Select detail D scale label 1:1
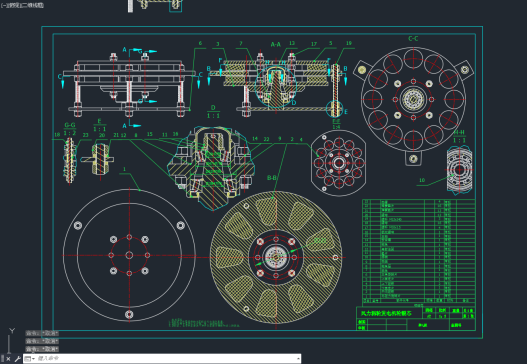Image resolution: width=527 pixels, height=364 pixels. [213, 116]
